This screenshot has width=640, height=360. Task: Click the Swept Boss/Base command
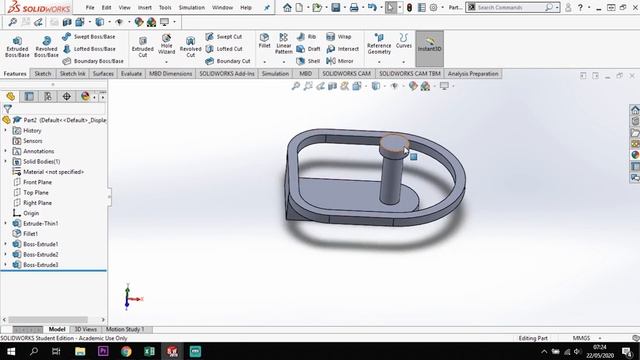(89, 37)
